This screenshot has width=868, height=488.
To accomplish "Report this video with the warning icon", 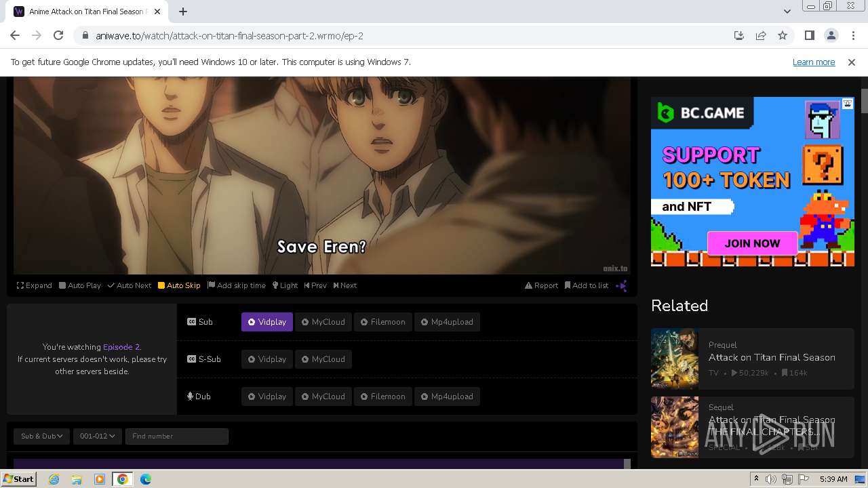I will tap(541, 285).
